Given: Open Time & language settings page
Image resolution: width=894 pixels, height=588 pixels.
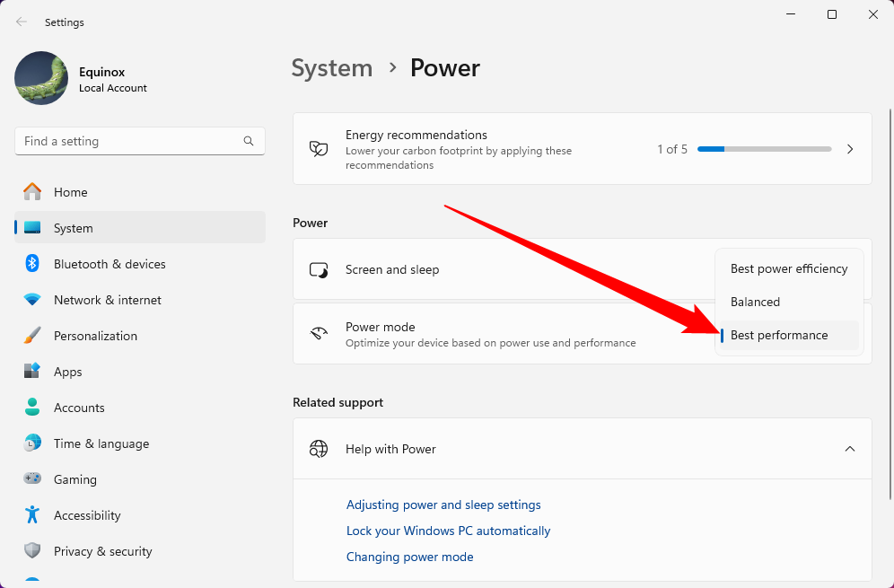Looking at the screenshot, I should pos(101,443).
